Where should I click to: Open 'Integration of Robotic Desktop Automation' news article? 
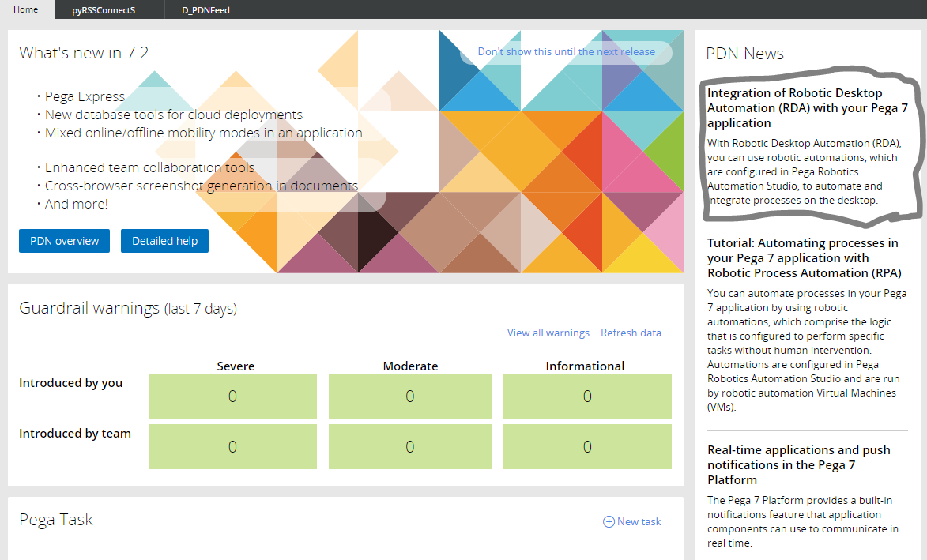click(x=807, y=108)
